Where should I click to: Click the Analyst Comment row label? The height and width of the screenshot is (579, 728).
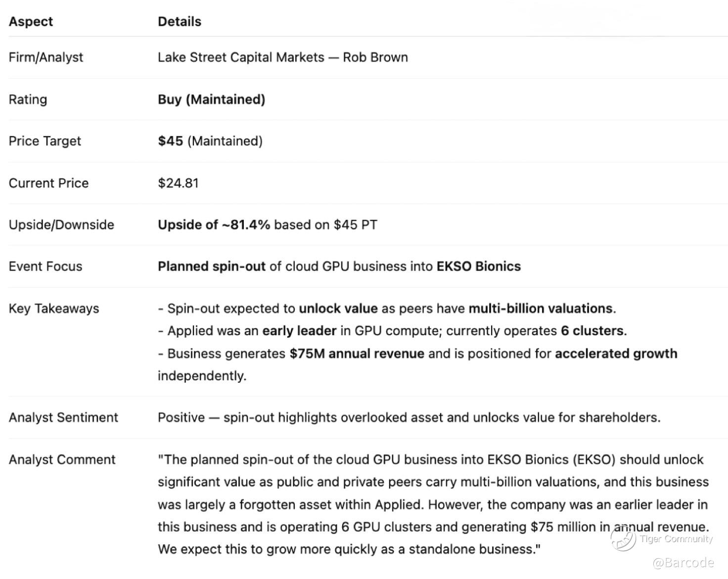(62, 459)
